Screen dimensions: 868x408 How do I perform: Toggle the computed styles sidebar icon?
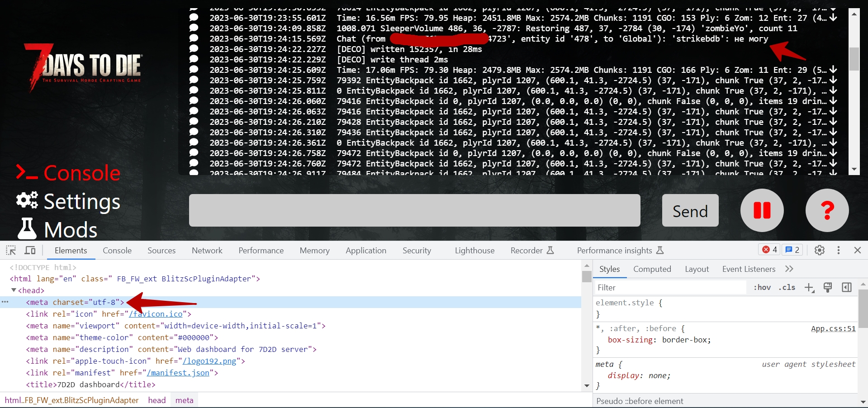846,288
